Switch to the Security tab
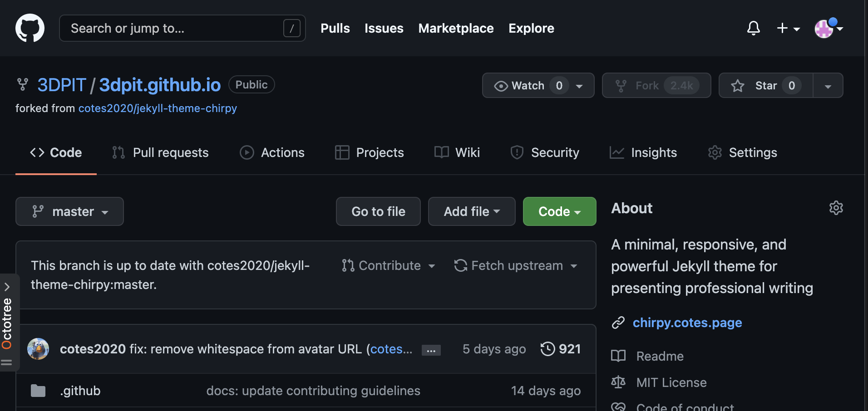This screenshot has height=411, width=868. point(545,152)
